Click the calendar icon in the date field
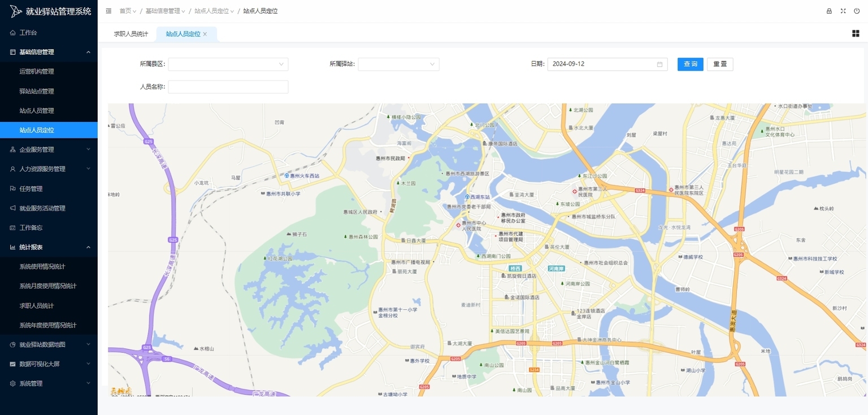The height and width of the screenshot is (415, 868). coord(659,64)
